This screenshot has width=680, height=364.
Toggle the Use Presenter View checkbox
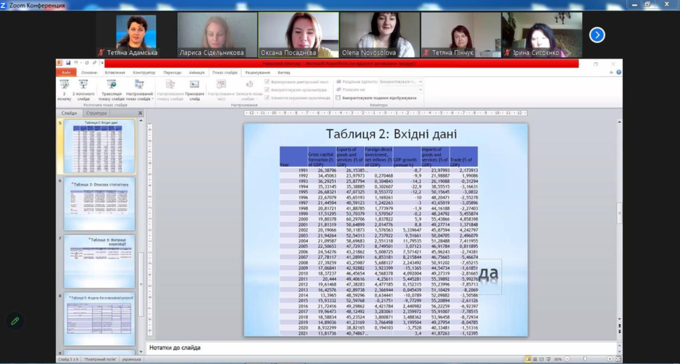pyautogui.click(x=338, y=98)
